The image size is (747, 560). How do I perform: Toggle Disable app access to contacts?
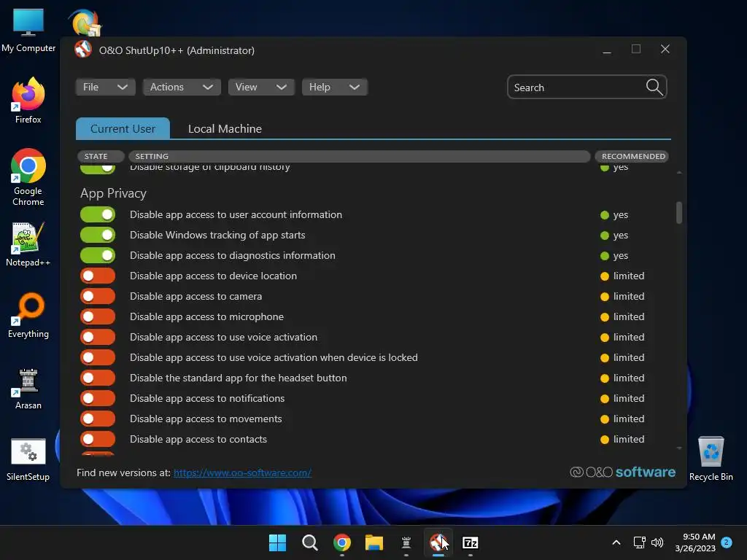98,439
